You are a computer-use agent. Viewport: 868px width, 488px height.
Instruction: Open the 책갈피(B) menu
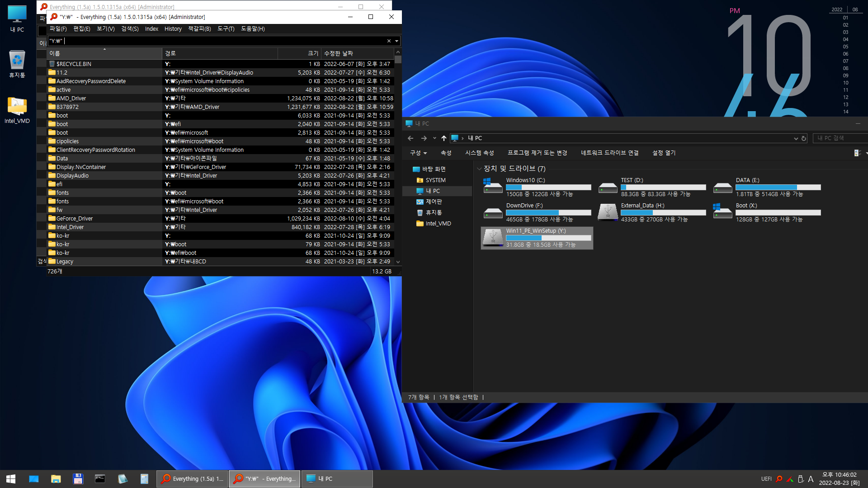tap(199, 29)
